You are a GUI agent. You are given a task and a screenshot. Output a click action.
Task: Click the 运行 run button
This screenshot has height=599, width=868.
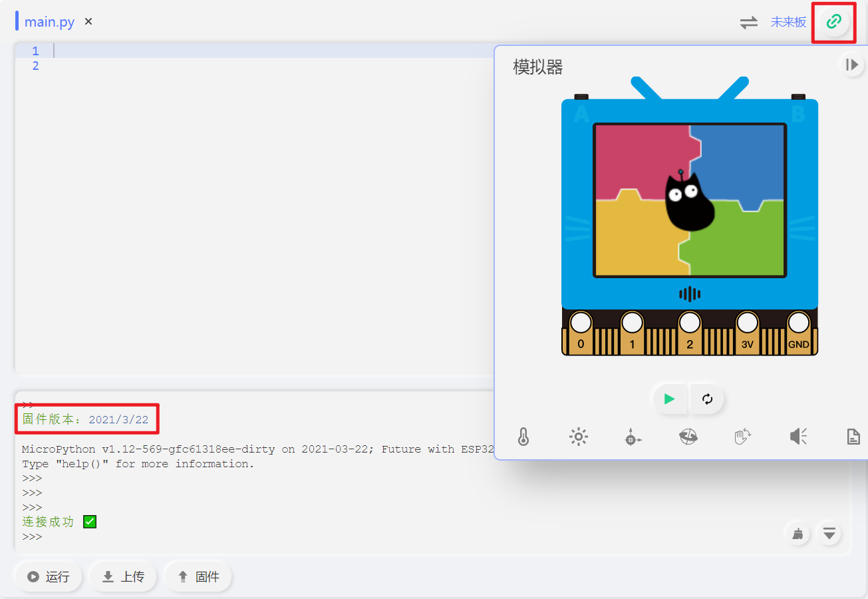click(48, 577)
